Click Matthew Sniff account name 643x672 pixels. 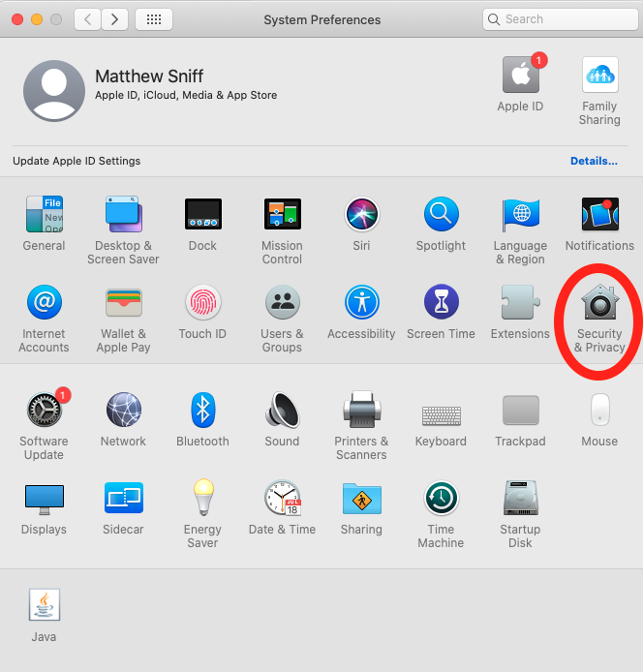tap(149, 76)
